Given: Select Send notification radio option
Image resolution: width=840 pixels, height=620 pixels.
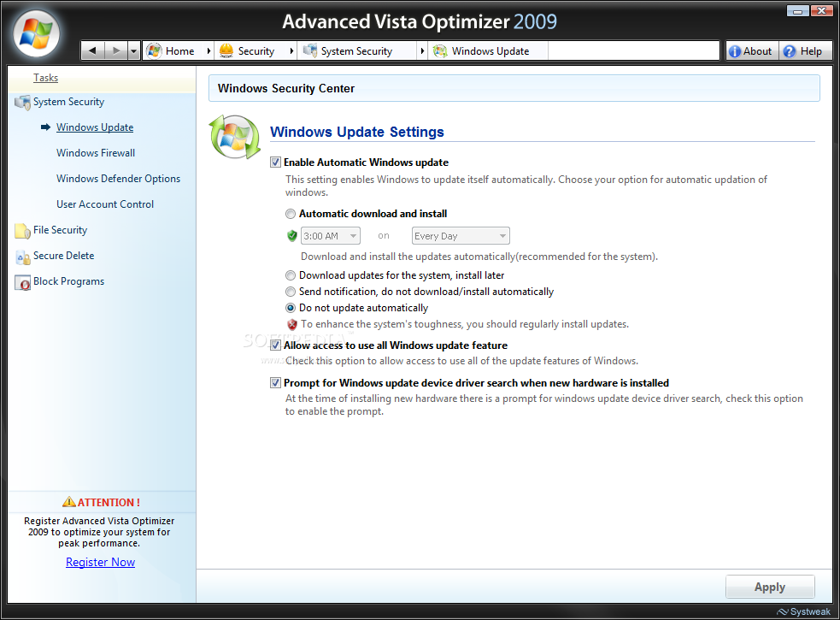Looking at the screenshot, I should pos(291,292).
